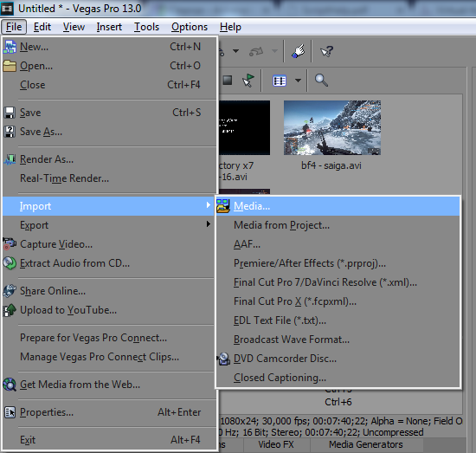Click the Open folder icon
This screenshot has height=453, width=476.
(x=10, y=66)
